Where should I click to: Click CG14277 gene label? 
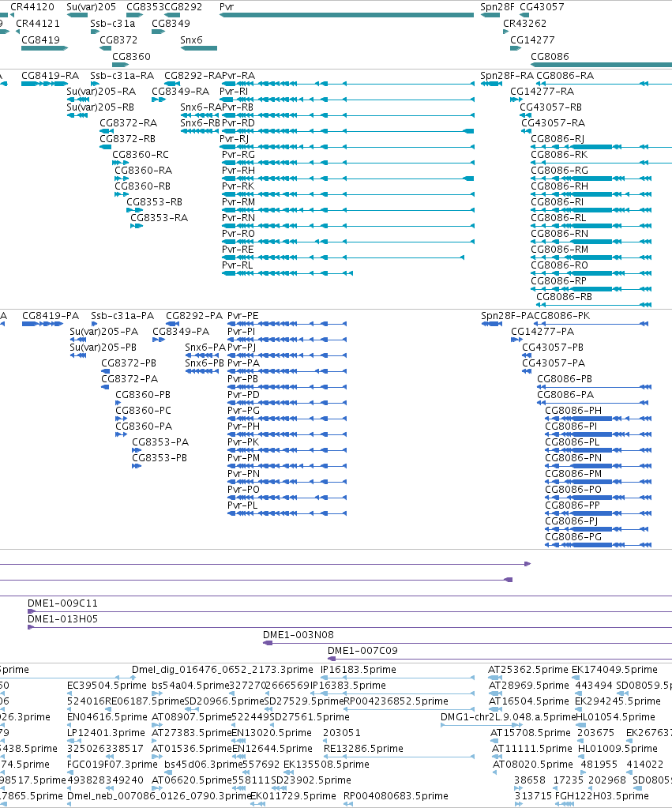tap(532, 39)
